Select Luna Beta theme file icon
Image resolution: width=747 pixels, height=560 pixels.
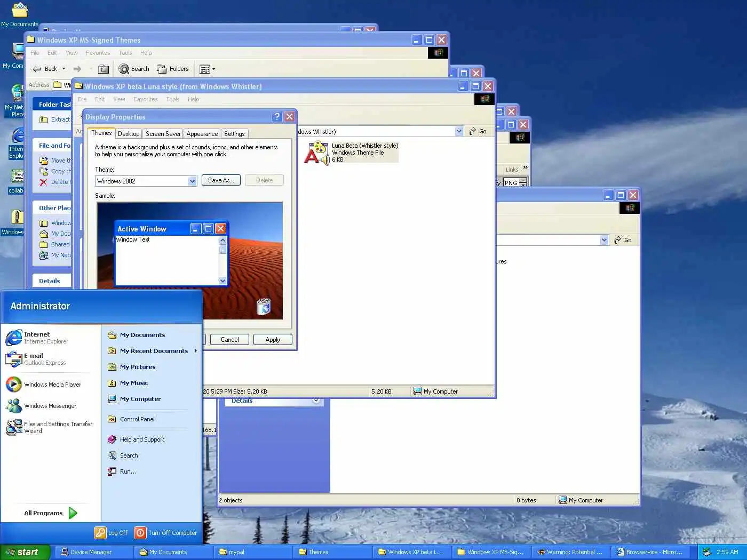317,153
